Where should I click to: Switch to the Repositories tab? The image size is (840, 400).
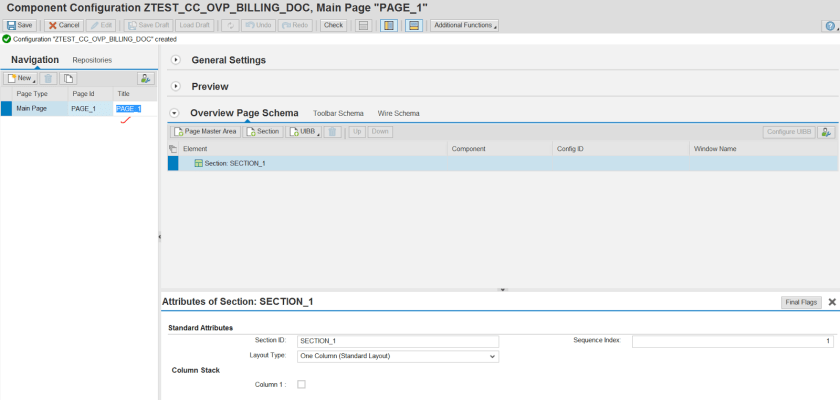[92, 60]
